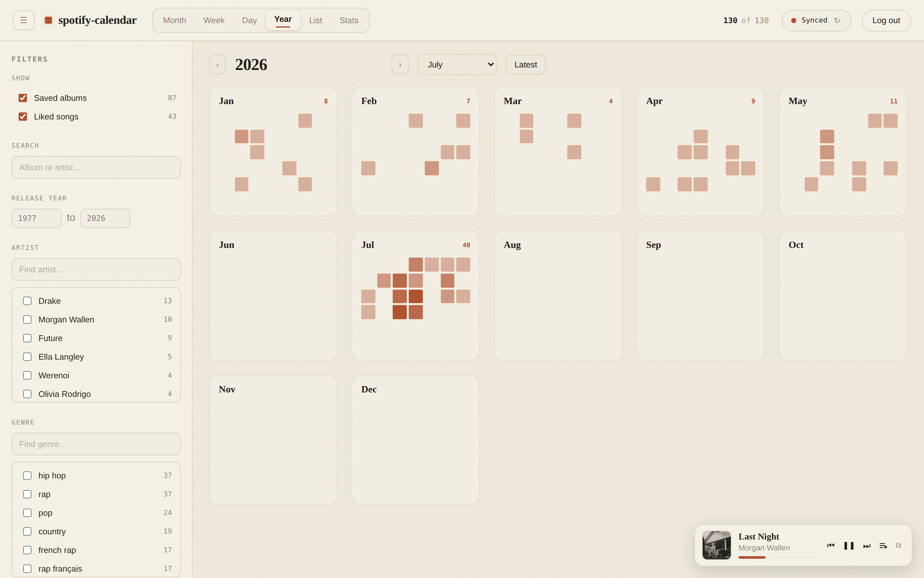Tick the Ella Langley checkbox
Screen dimensions: 924x578
pos(27,357)
